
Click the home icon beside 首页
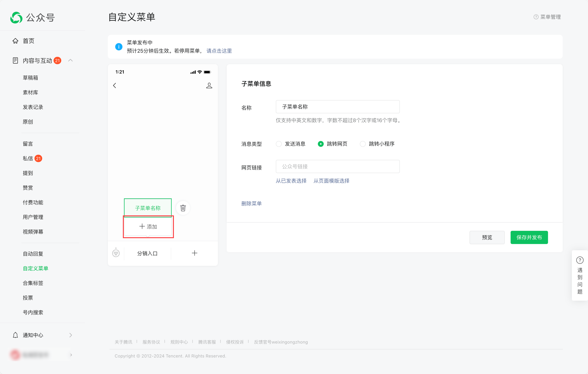tap(15, 41)
